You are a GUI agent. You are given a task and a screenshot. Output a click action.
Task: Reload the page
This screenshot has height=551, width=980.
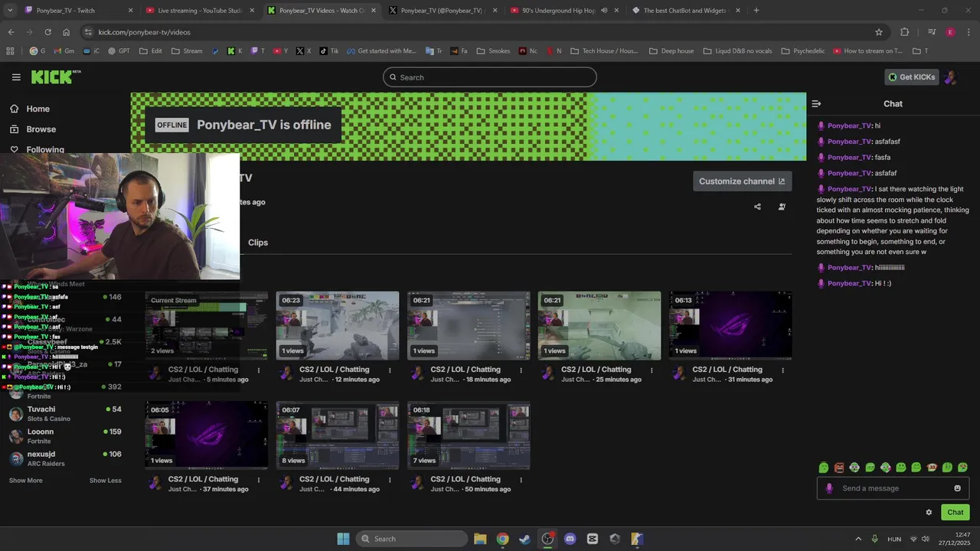coord(47,32)
